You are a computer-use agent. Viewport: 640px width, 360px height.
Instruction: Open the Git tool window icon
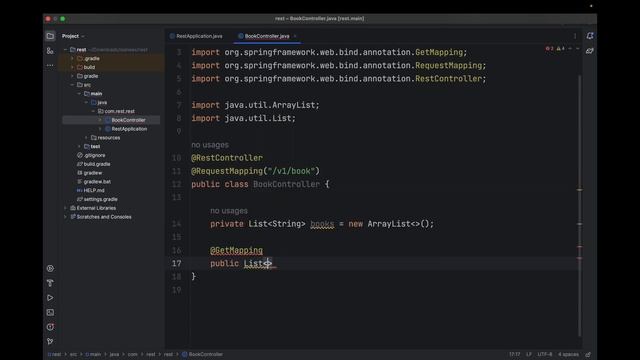click(x=50, y=341)
